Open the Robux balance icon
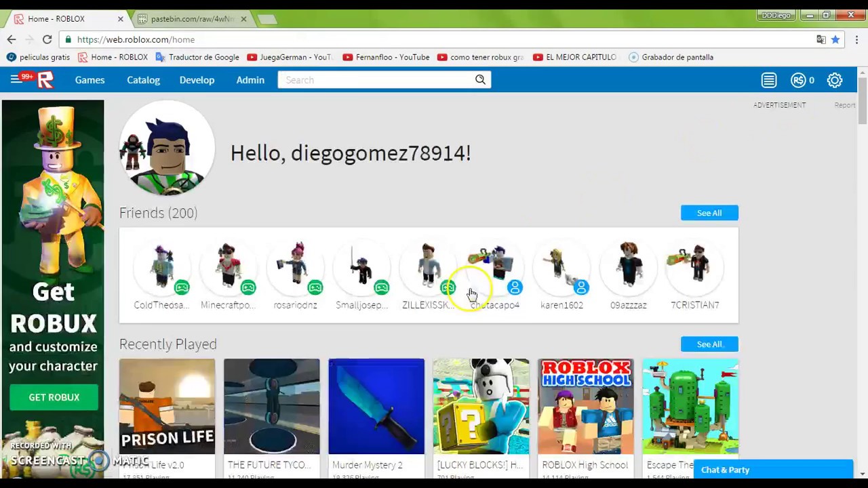Screen dimensions: 868x488 click(x=798, y=80)
